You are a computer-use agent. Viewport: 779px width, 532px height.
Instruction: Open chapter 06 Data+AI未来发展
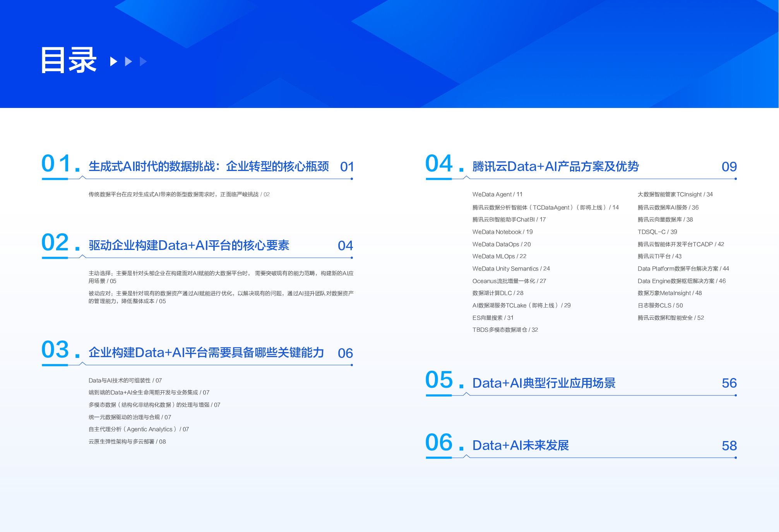click(520, 445)
